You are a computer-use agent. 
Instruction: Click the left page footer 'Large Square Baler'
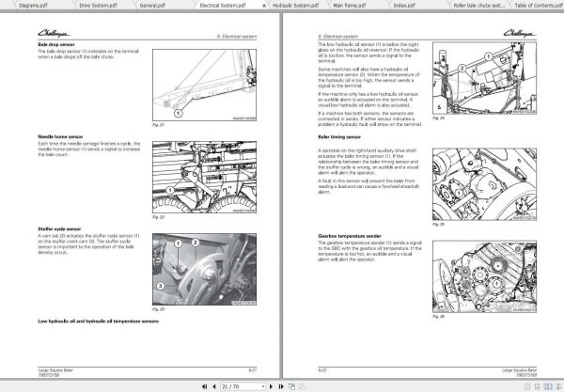point(55,370)
